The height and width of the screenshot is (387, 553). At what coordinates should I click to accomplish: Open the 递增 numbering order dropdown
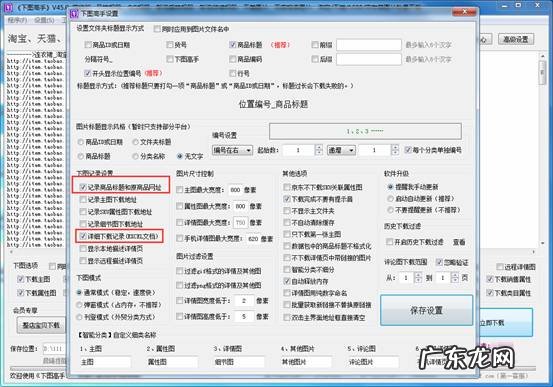[341, 150]
